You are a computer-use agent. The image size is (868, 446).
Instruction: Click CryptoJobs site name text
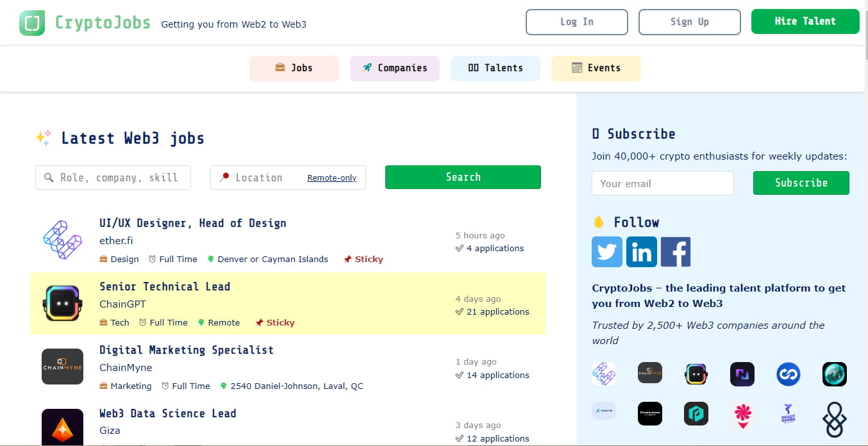tap(103, 23)
